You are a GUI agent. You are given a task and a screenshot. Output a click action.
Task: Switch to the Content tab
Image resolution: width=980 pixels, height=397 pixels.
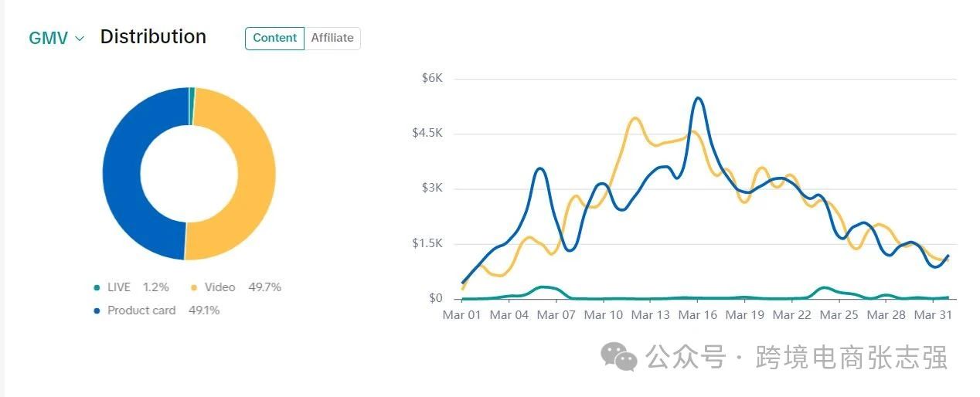click(x=274, y=38)
